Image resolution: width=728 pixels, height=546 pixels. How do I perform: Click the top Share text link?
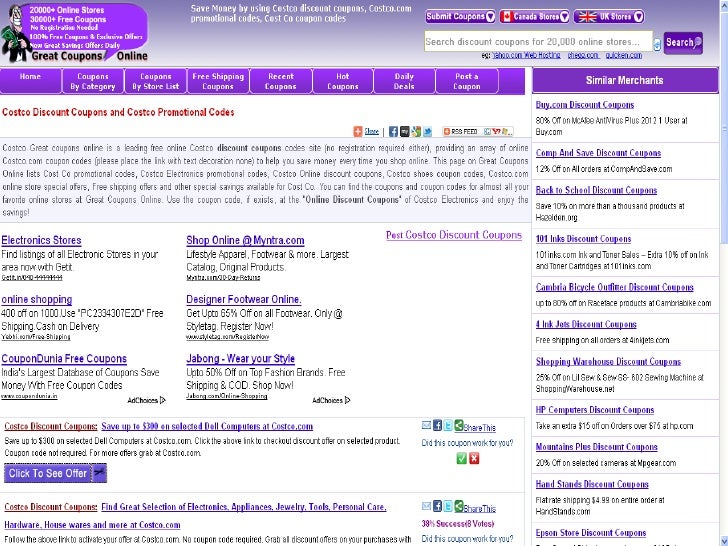point(371,131)
